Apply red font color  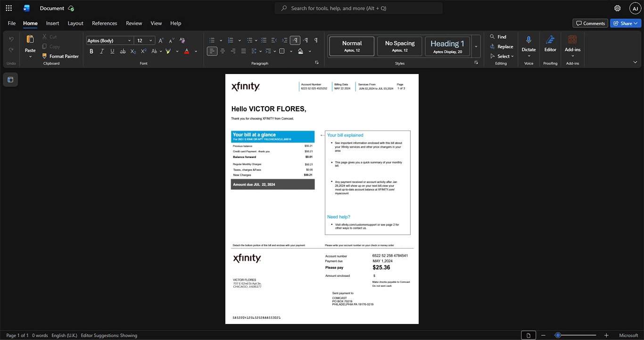click(187, 51)
